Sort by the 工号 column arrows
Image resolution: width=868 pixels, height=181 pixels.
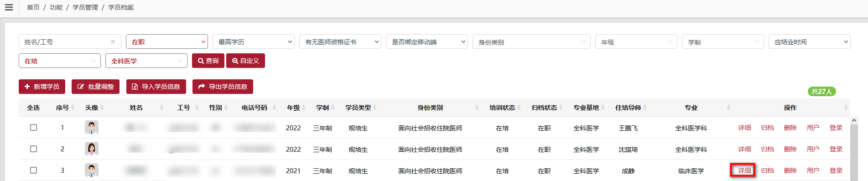[x=197, y=108]
